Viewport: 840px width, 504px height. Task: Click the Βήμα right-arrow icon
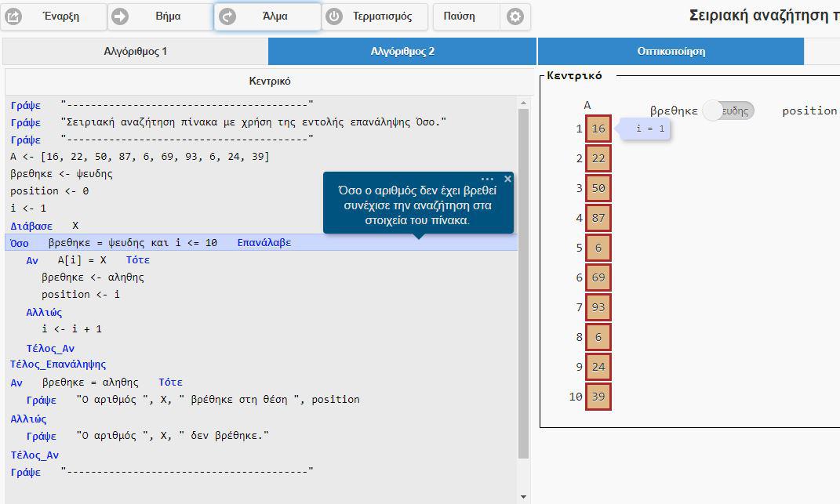pyautogui.click(x=120, y=16)
